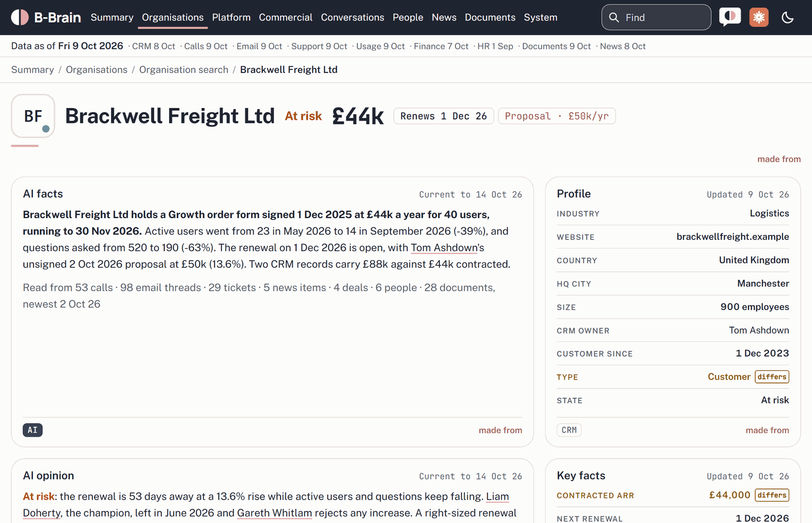Click differs badge beside Contracted ARR
The height and width of the screenshot is (523, 812).
[772, 495]
